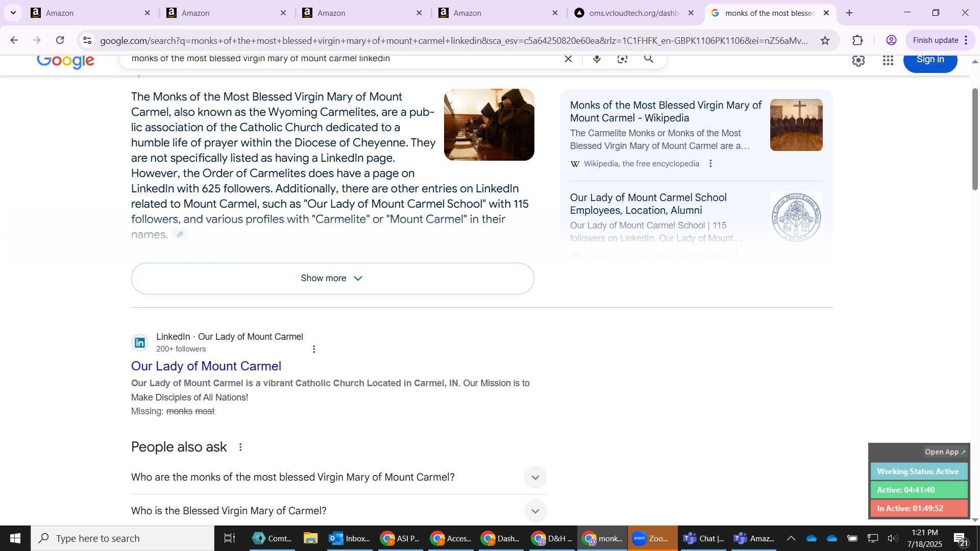Click the Google logo
Image resolution: width=980 pixels, height=551 pixels.
point(65,61)
